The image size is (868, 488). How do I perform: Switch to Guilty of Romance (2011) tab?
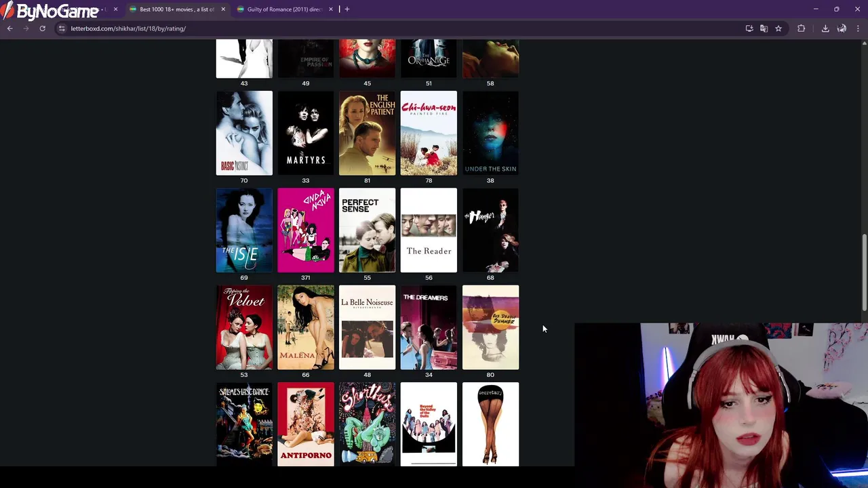click(283, 9)
